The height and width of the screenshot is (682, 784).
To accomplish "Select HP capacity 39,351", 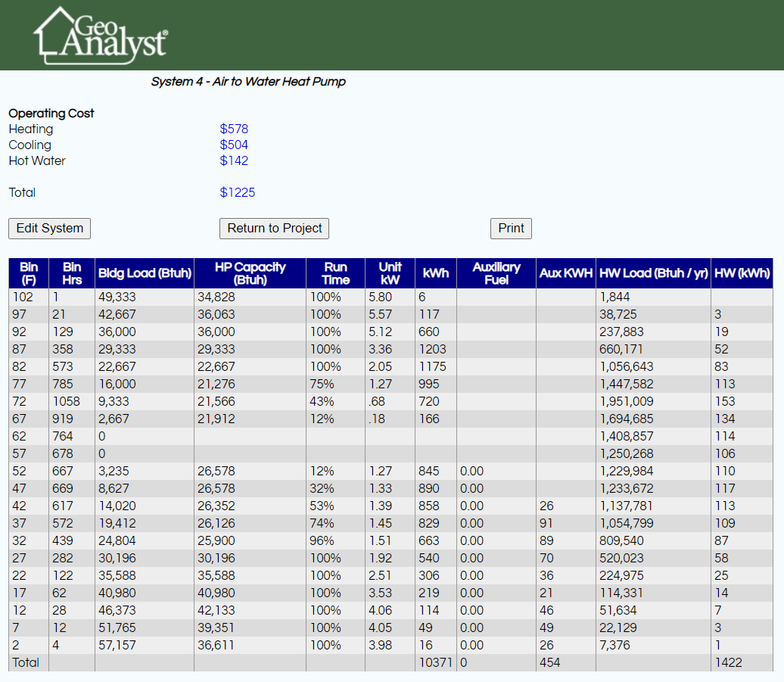I will pyautogui.click(x=216, y=628).
